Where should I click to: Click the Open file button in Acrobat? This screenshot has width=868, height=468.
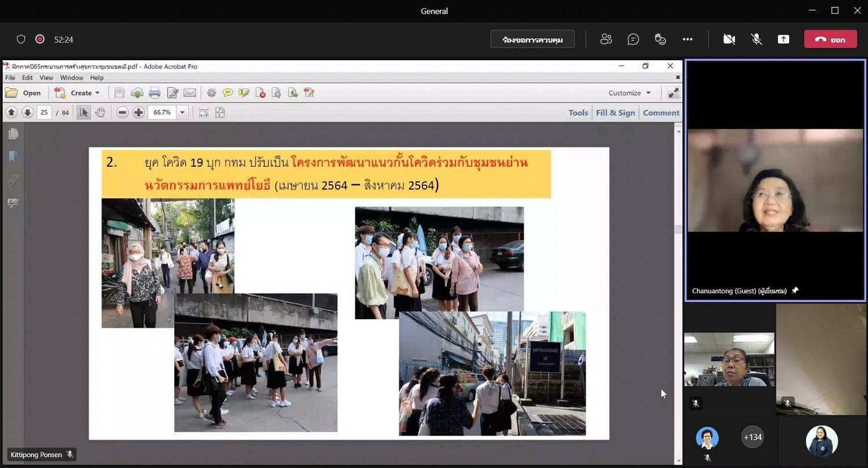(23, 93)
